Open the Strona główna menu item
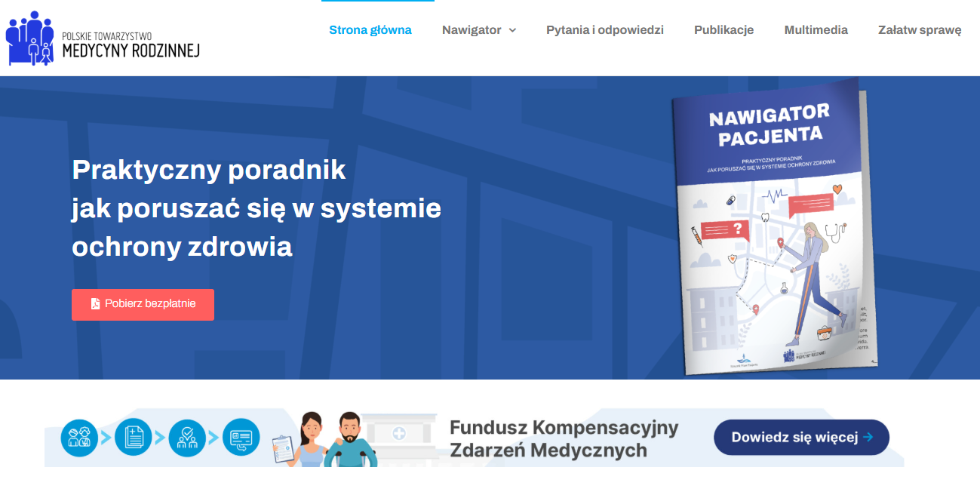 point(370,30)
